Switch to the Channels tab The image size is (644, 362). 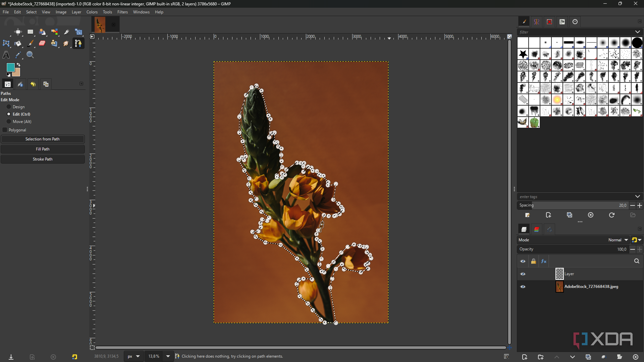(x=537, y=229)
